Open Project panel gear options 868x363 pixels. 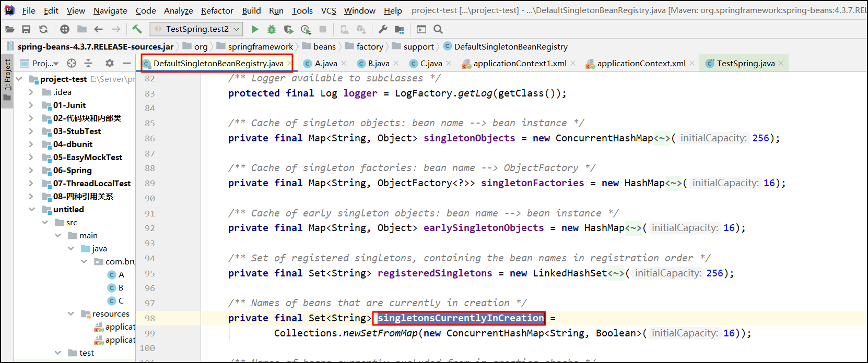109,63
